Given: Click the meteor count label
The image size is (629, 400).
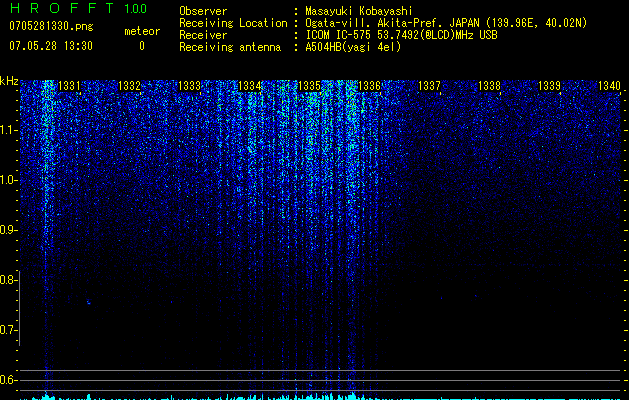Looking at the screenshot, I should (142, 31).
